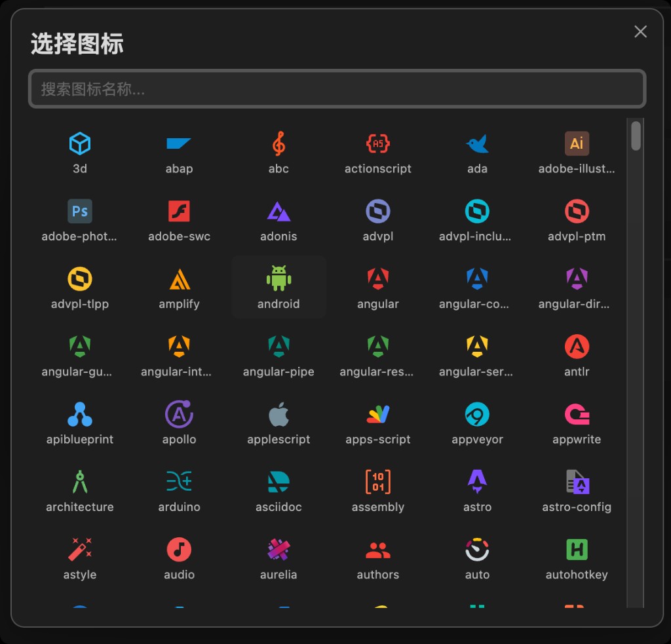Select the advpl-tlpp yellow icon
671x644 pixels.
pos(79,278)
